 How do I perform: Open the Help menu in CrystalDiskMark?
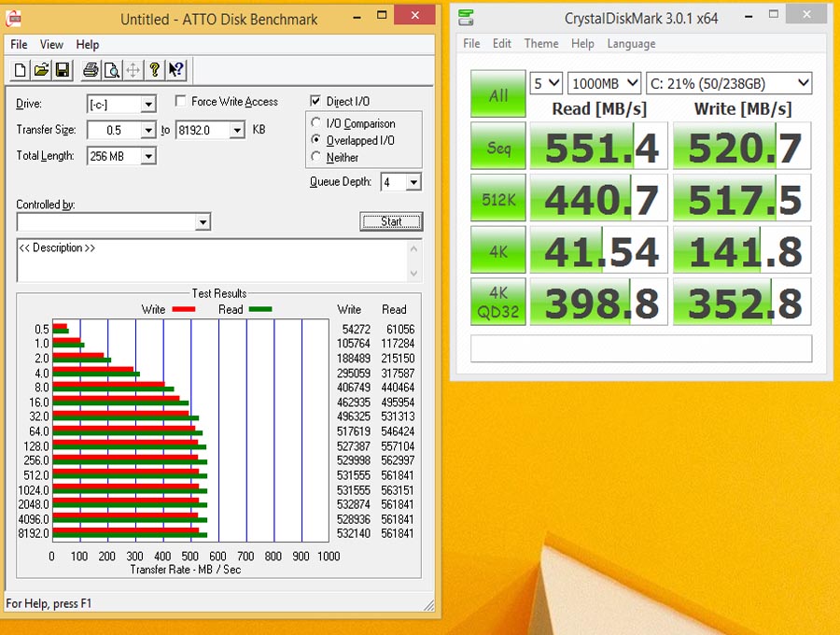tap(582, 43)
